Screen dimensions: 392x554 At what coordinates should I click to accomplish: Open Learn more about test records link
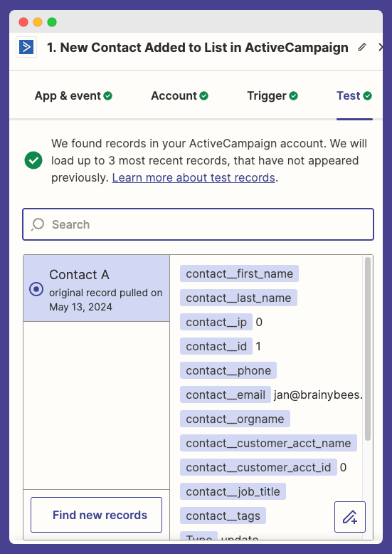tap(194, 177)
